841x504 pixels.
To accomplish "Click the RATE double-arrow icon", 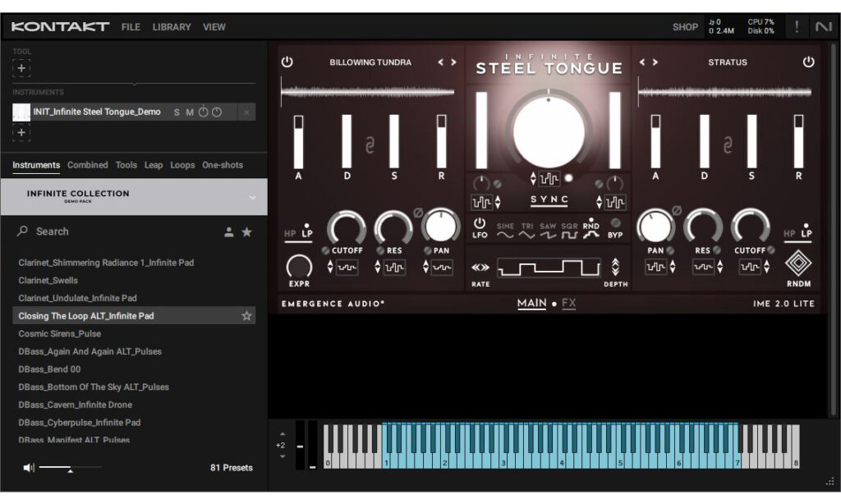I will 480,267.
